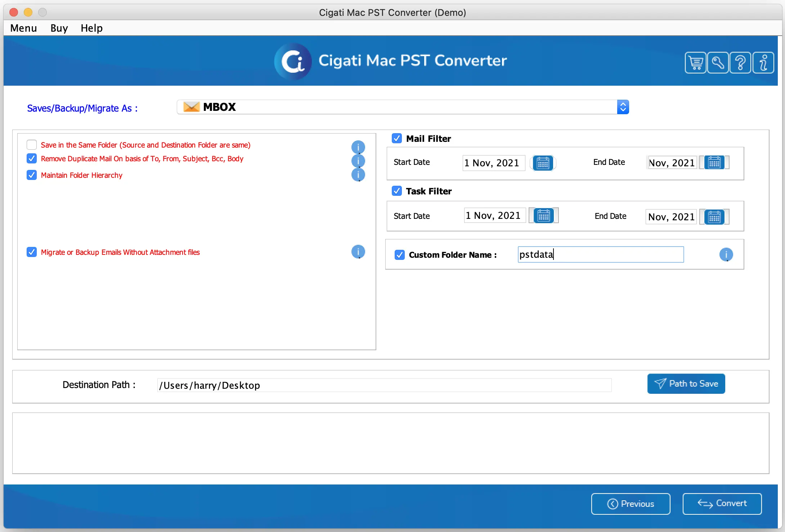
Task: Open Mail Filter End Date calendar
Action: (x=714, y=163)
